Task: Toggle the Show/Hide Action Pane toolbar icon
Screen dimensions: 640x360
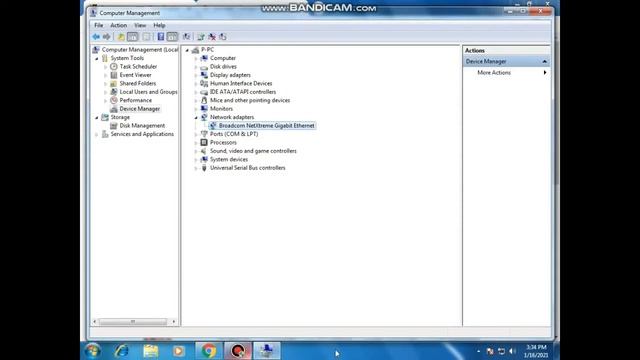Action: [172, 37]
